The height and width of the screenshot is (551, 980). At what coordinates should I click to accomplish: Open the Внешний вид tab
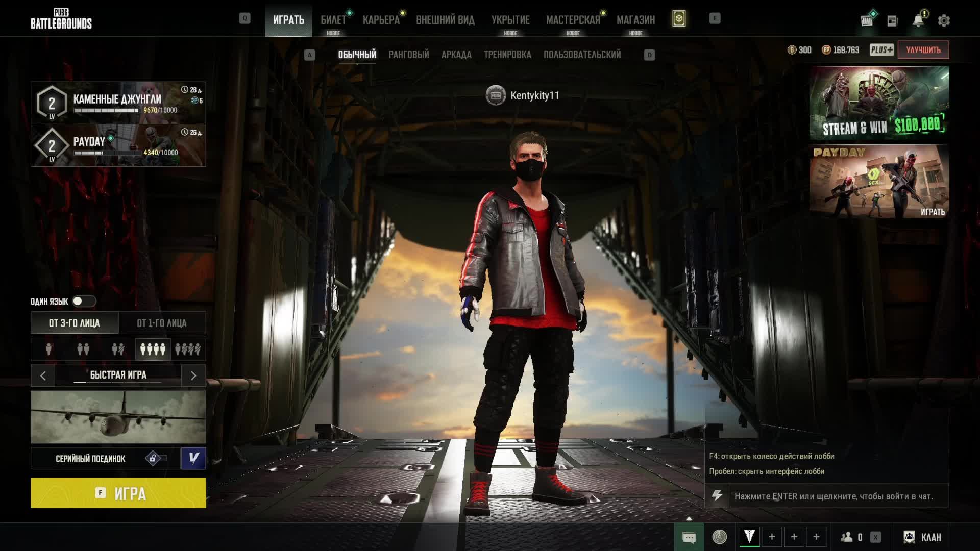pos(445,20)
